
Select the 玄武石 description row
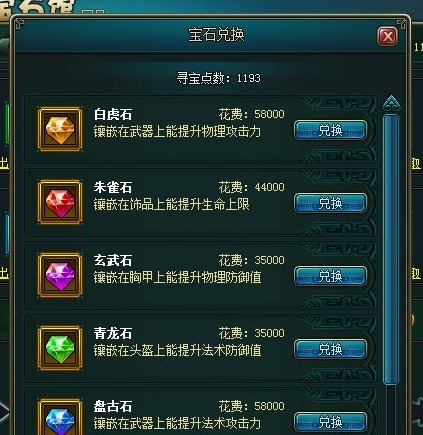pos(177,277)
